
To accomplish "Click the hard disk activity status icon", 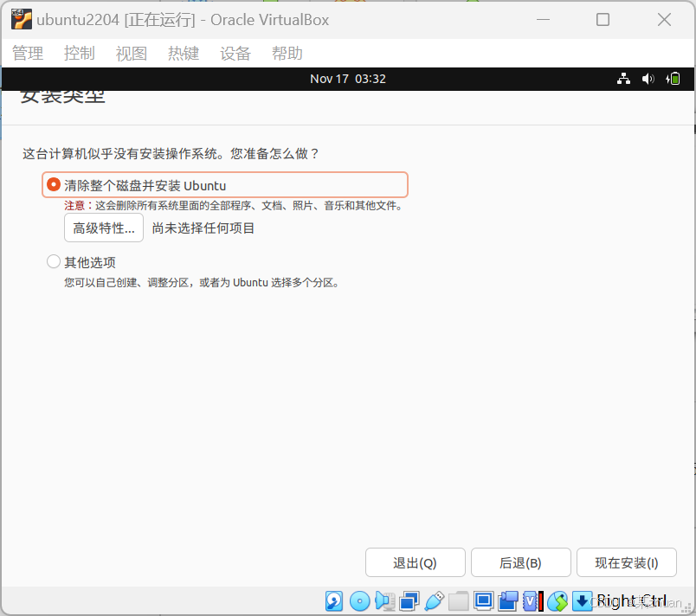I will tap(334, 601).
